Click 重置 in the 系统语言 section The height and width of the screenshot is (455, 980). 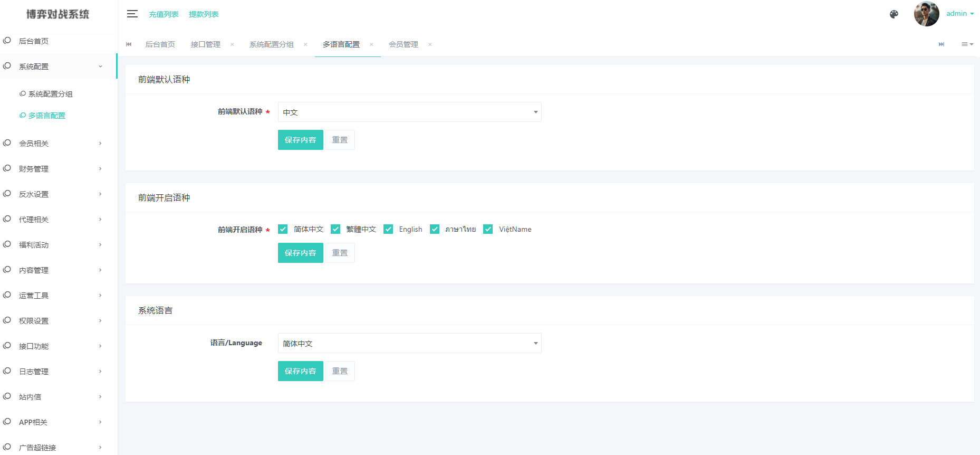pos(340,371)
